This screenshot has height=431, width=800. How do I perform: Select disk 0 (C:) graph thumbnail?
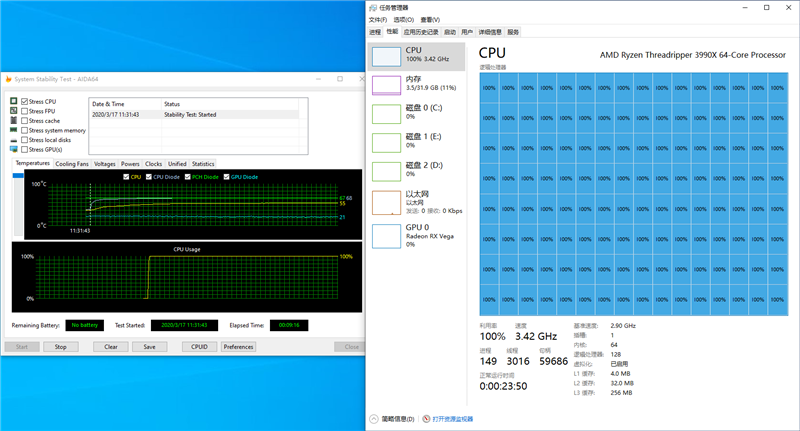(x=386, y=114)
